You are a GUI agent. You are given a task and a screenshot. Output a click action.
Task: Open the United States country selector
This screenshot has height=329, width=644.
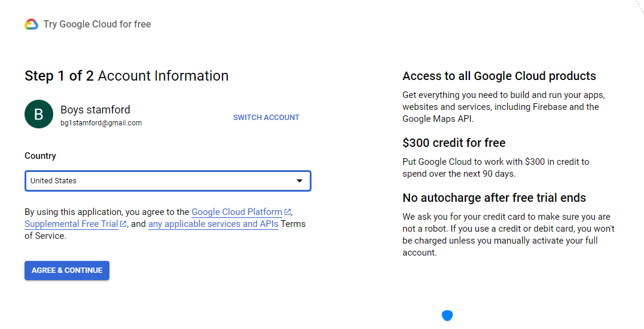pyautogui.click(x=167, y=181)
